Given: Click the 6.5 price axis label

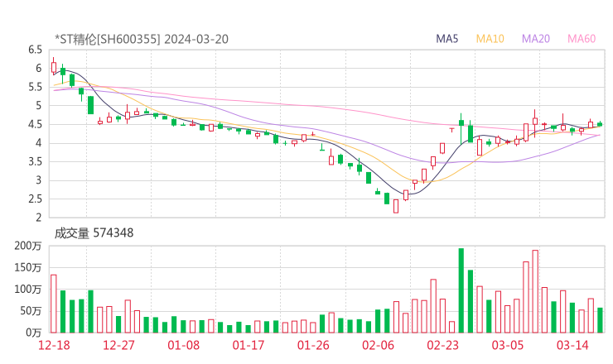Looking at the screenshot, I should click(36, 50).
